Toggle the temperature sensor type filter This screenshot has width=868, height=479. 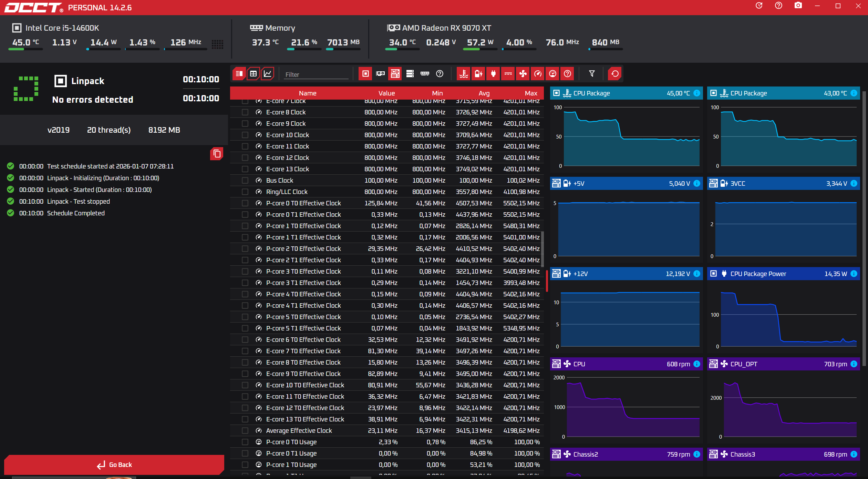pyautogui.click(x=464, y=74)
